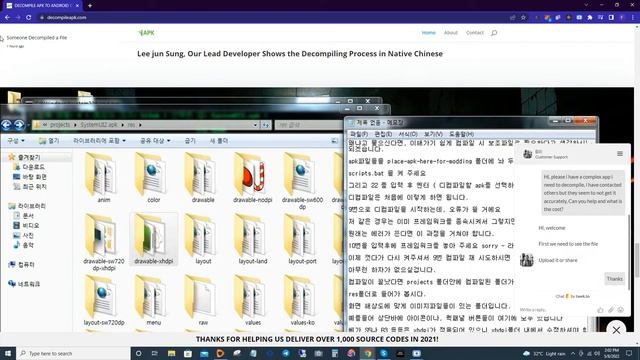The width and height of the screenshot is (640, 360).
Task: Click System32.apk in the Explorer breadcrumb
Action: [x=98, y=124]
